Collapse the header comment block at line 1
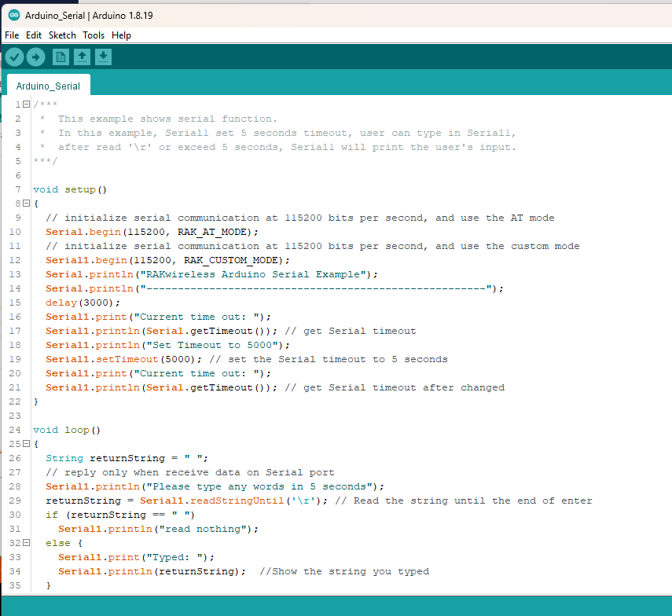The image size is (672, 616). 27,104
